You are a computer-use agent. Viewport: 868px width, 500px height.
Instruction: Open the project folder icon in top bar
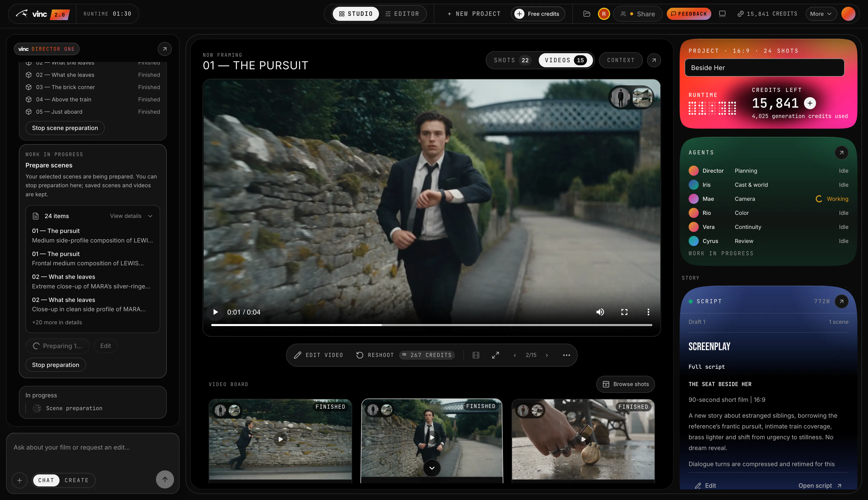[586, 14]
